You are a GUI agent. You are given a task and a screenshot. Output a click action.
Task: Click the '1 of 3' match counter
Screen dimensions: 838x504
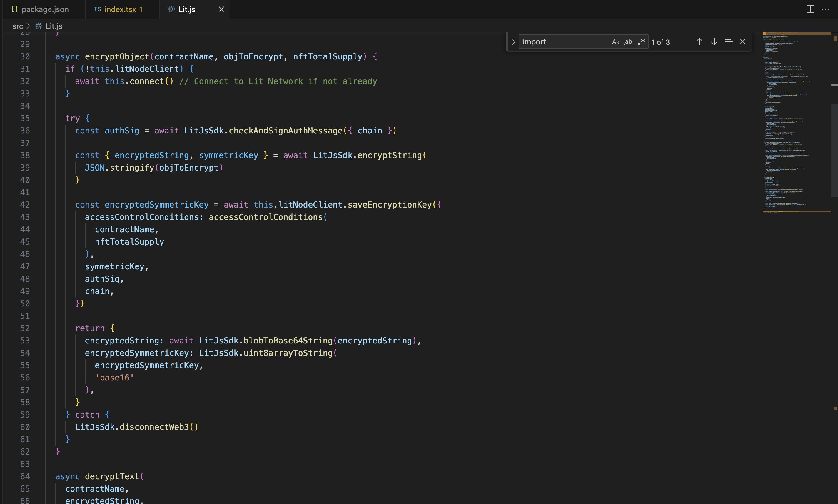[660, 42]
